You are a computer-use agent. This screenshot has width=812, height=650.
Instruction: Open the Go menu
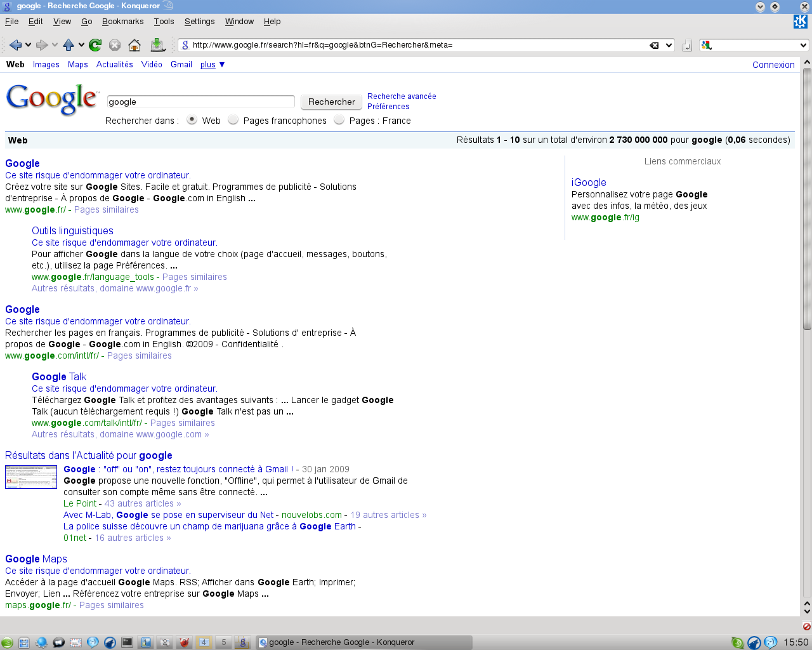point(87,22)
